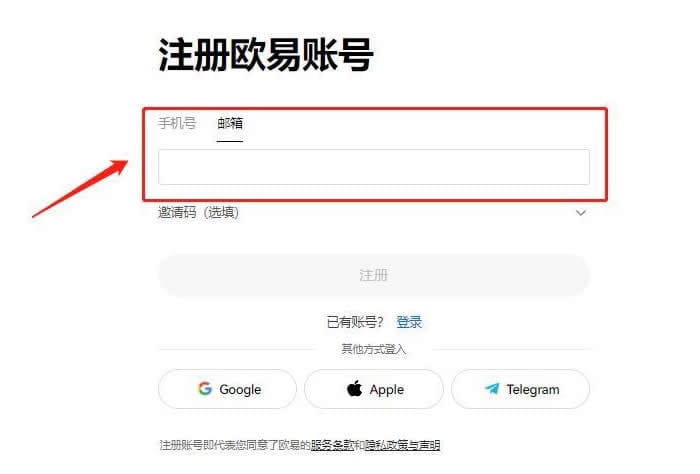Click the Google logo icon
Image resolution: width=700 pixels, height=474 pixels.
(205, 389)
